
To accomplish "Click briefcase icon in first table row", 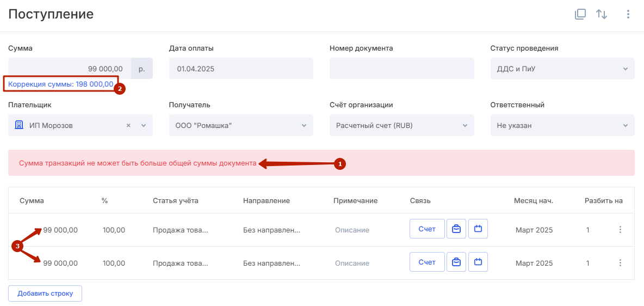I will pos(456,229).
